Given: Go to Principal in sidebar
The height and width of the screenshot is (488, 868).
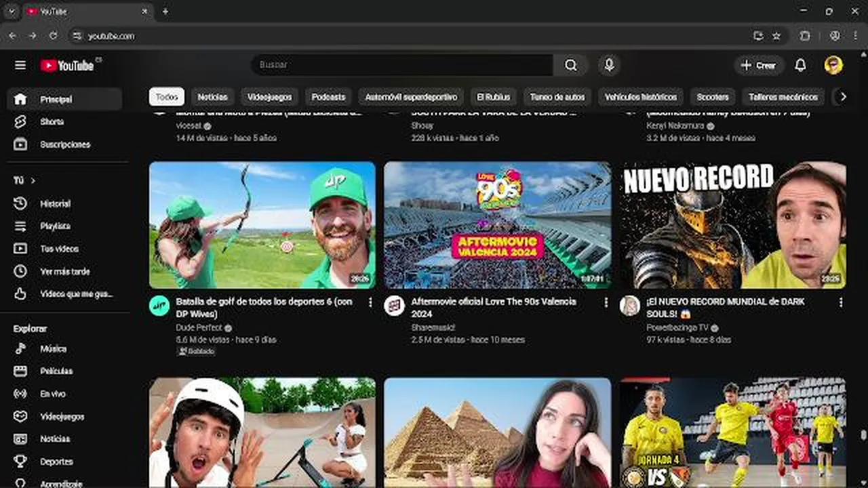Looking at the screenshot, I should click(64, 99).
